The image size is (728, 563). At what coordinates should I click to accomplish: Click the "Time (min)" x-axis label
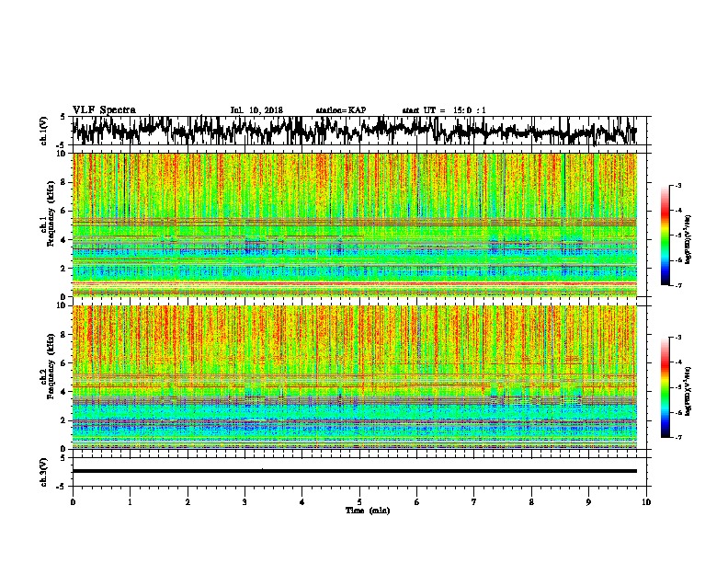pos(368,511)
